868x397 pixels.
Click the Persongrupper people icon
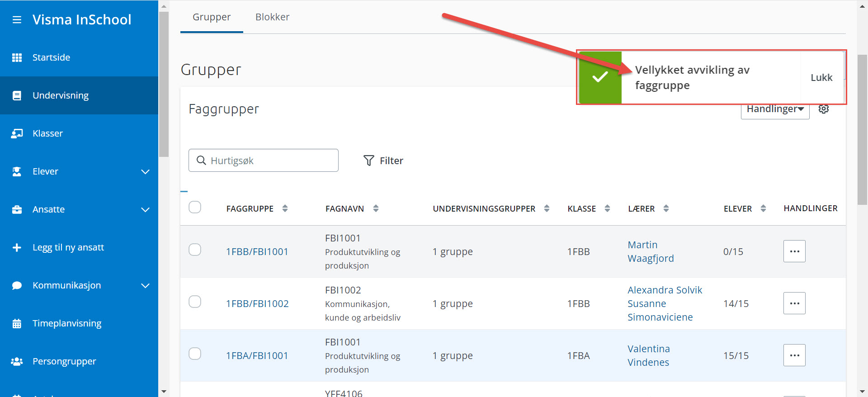(x=17, y=361)
